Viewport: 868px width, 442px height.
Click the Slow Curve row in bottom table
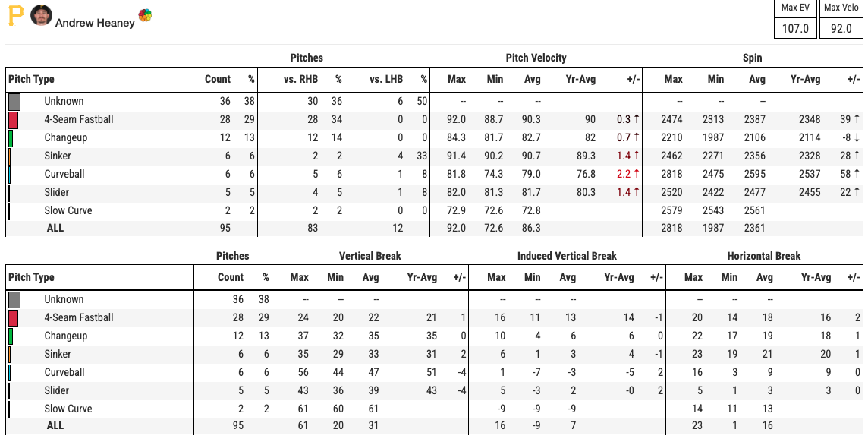tap(68, 409)
